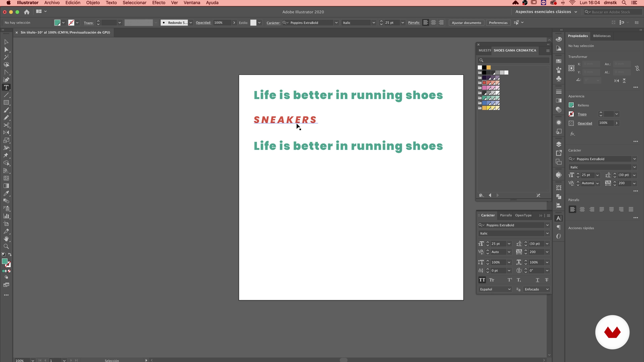Open the fx effects menu in Apariencia

coord(573,134)
